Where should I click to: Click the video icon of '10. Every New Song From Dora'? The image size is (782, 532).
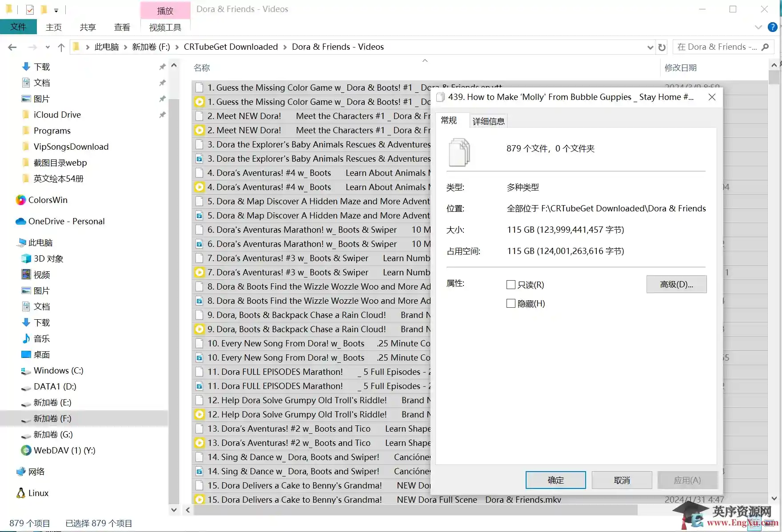(x=199, y=357)
